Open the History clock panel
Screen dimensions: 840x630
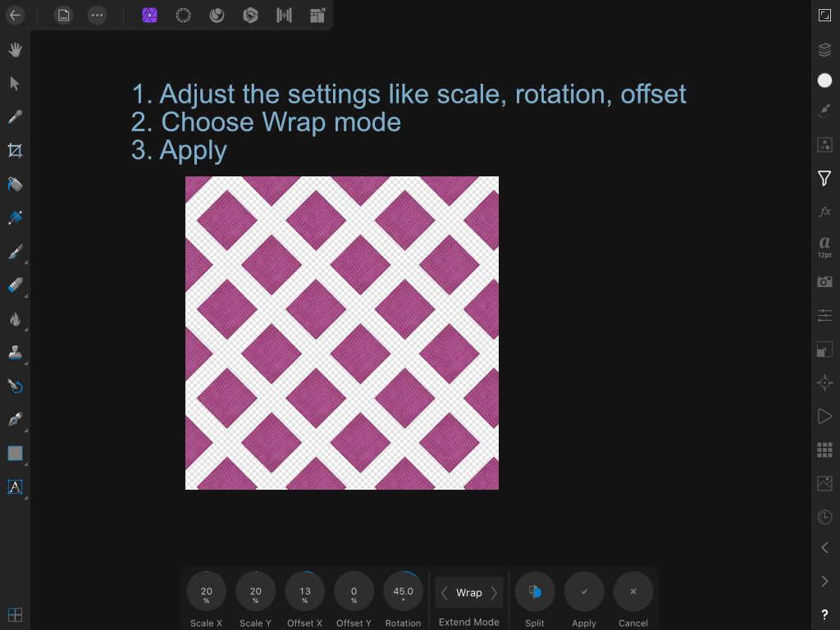coord(824,517)
